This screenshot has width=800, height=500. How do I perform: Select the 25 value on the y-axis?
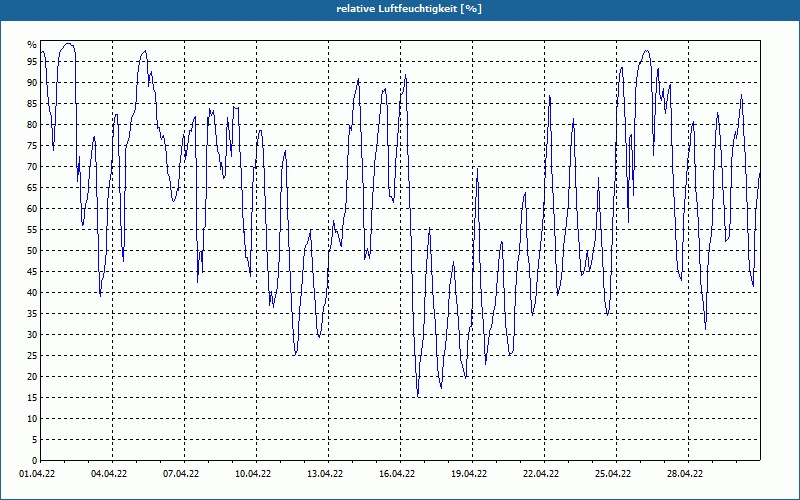pos(32,356)
